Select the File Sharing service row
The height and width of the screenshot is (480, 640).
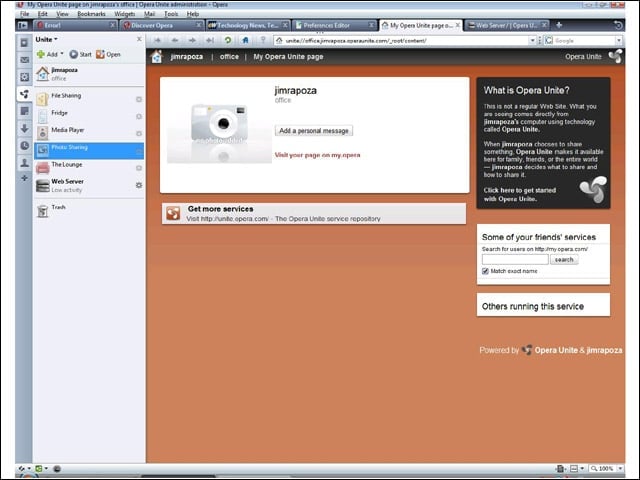[89, 99]
